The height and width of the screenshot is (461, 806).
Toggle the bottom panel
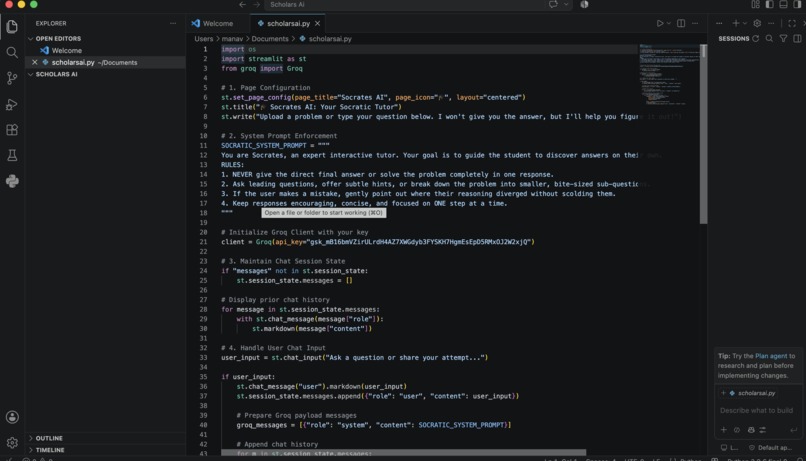pos(783,4)
